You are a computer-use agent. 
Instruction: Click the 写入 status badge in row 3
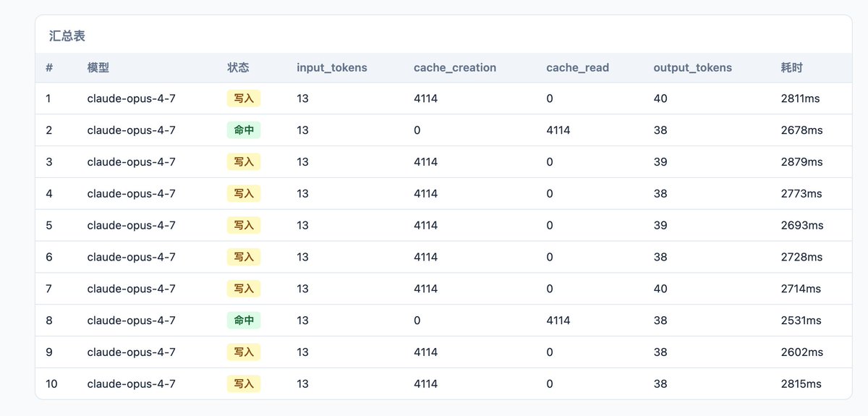point(244,162)
